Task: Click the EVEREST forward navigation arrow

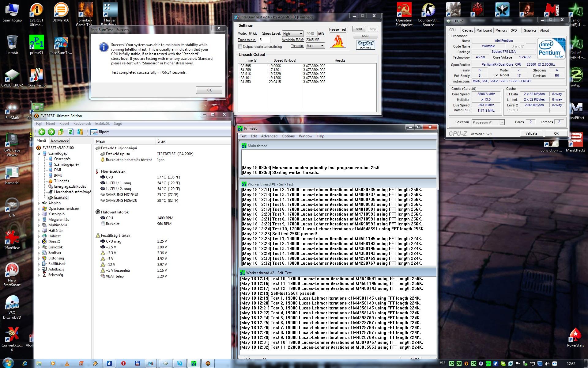Action: point(51,132)
